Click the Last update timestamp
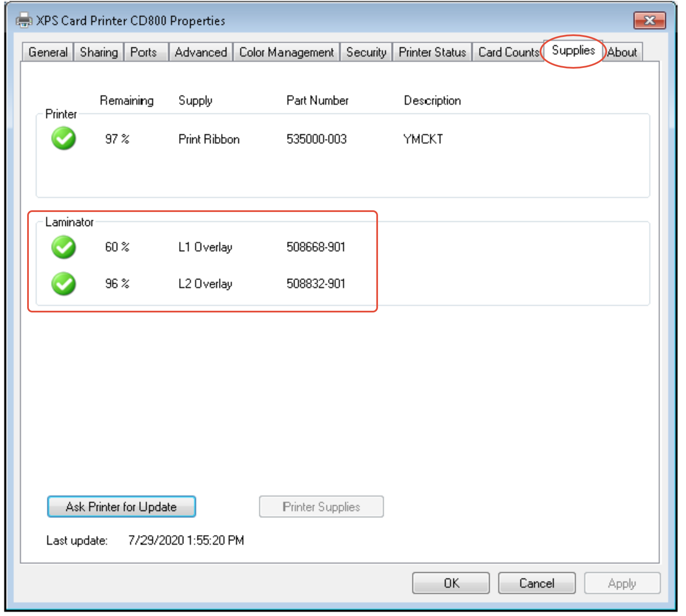Viewport: 686px width, 616px height. [x=186, y=540]
